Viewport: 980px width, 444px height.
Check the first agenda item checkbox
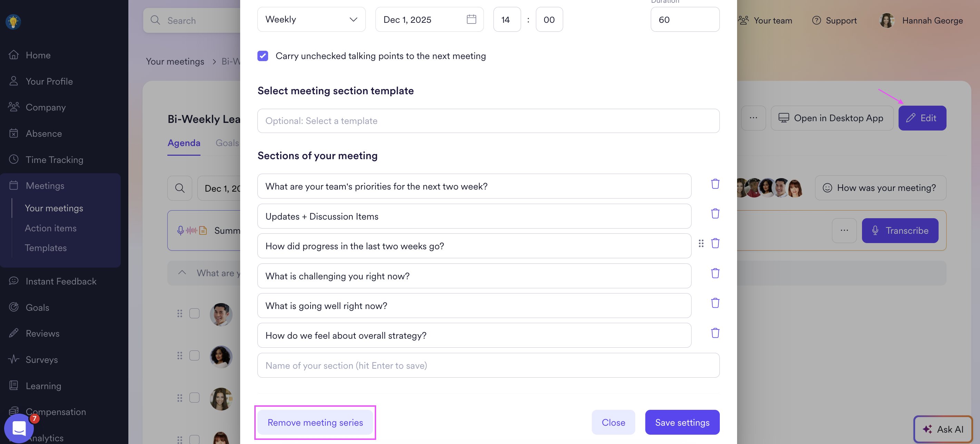(194, 313)
